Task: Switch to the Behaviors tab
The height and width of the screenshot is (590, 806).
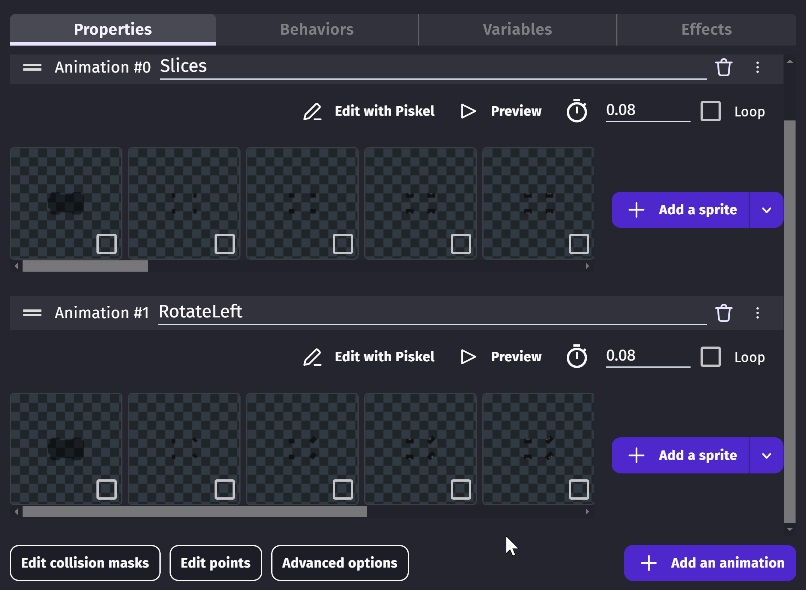Action: click(x=316, y=29)
